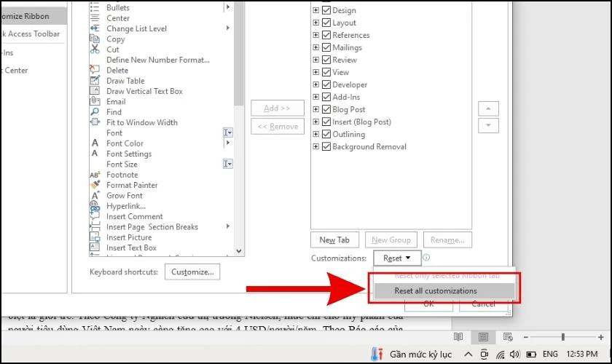612x364 pixels.
Task: Uncheck the Layout tab checkbox
Action: [326, 23]
